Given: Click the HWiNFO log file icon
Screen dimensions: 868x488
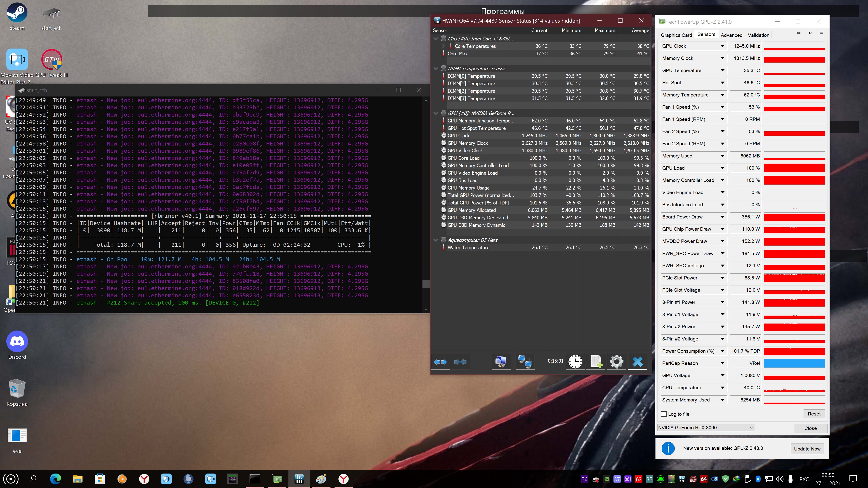Looking at the screenshot, I should point(596,362).
